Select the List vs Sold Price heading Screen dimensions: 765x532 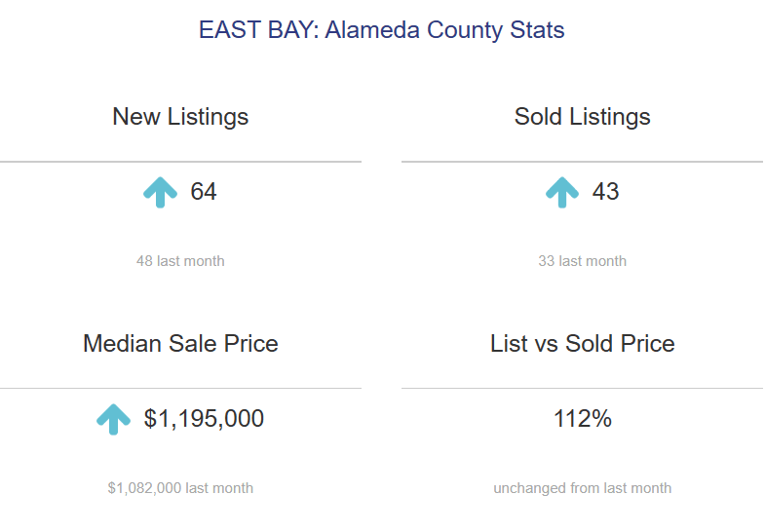point(582,344)
